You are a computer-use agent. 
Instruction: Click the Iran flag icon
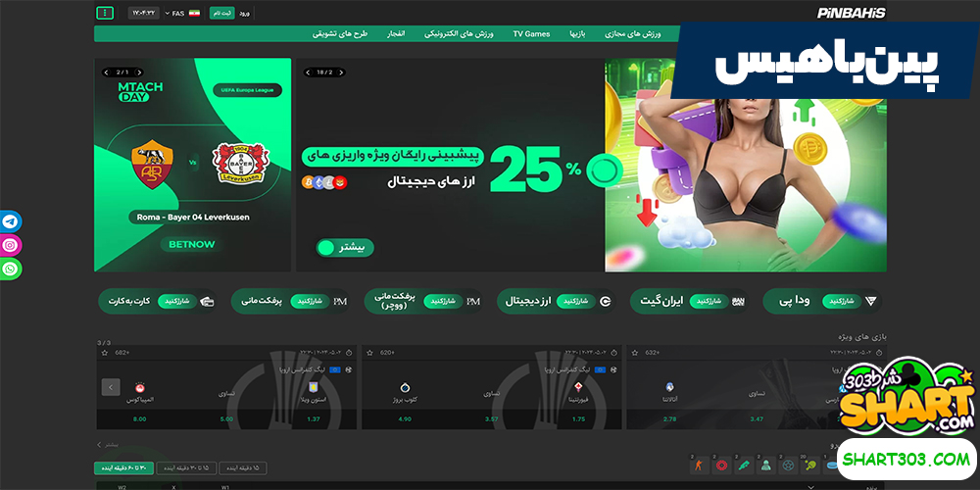(194, 13)
